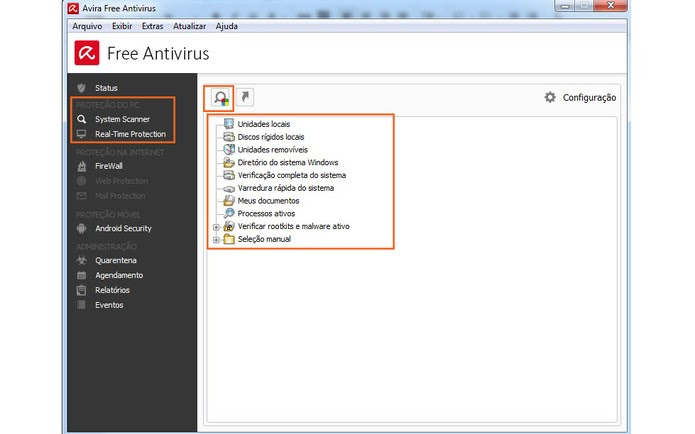Select Discos rígidos locais profile
The height and width of the screenshot is (434, 695).
pyautogui.click(x=271, y=137)
